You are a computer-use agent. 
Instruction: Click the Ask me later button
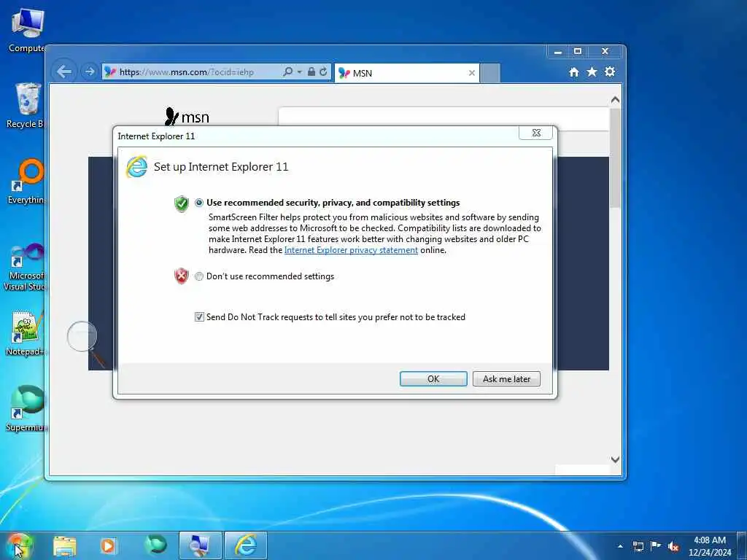coord(506,379)
